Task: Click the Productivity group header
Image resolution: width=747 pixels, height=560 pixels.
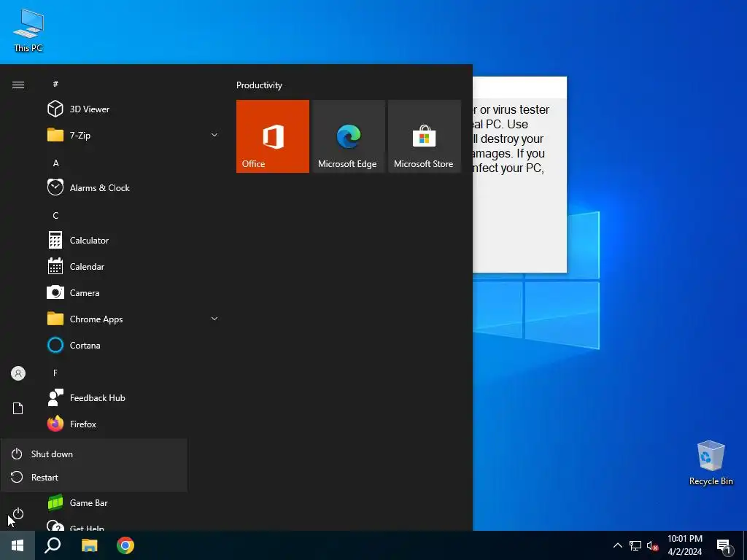Action: [259, 85]
